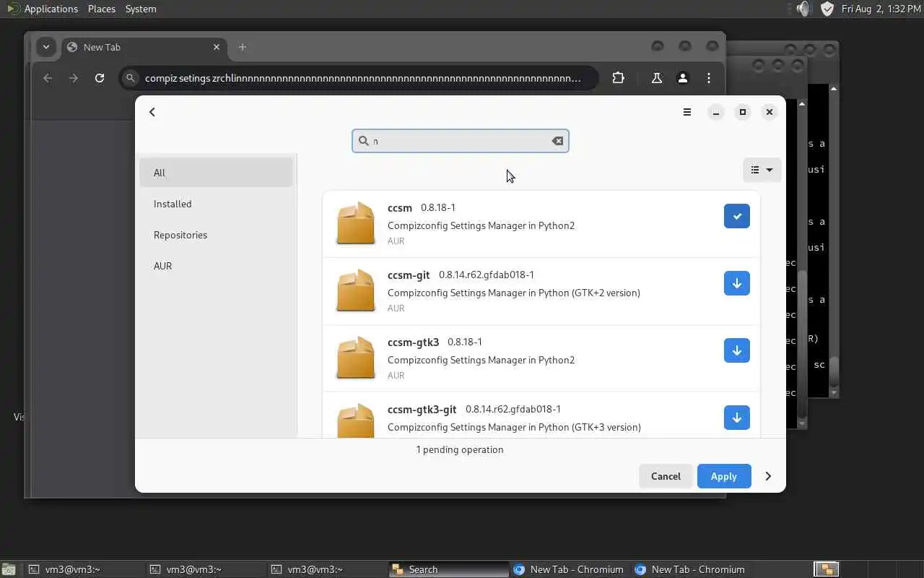Open ccsm-gtk3 package name
This screenshot has height=578, width=924.
[413, 342]
